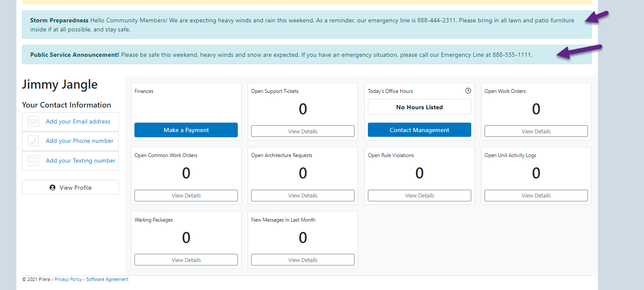The height and width of the screenshot is (290, 644).
Task: View details of Open Rule Violations
Action: [x=420, y=195]
